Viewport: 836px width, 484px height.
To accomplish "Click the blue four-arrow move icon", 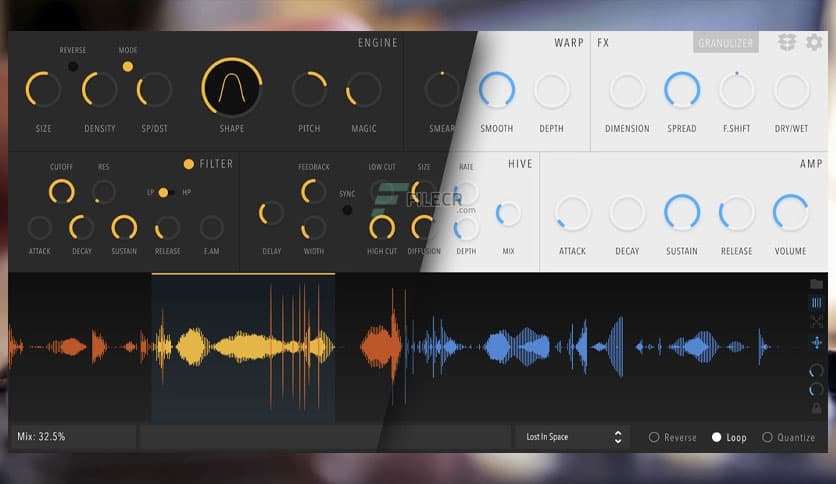I will (816, 343).
